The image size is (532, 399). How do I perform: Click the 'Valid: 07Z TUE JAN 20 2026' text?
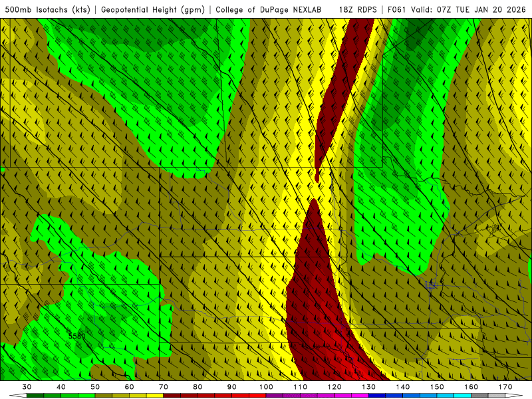point(468,9)
